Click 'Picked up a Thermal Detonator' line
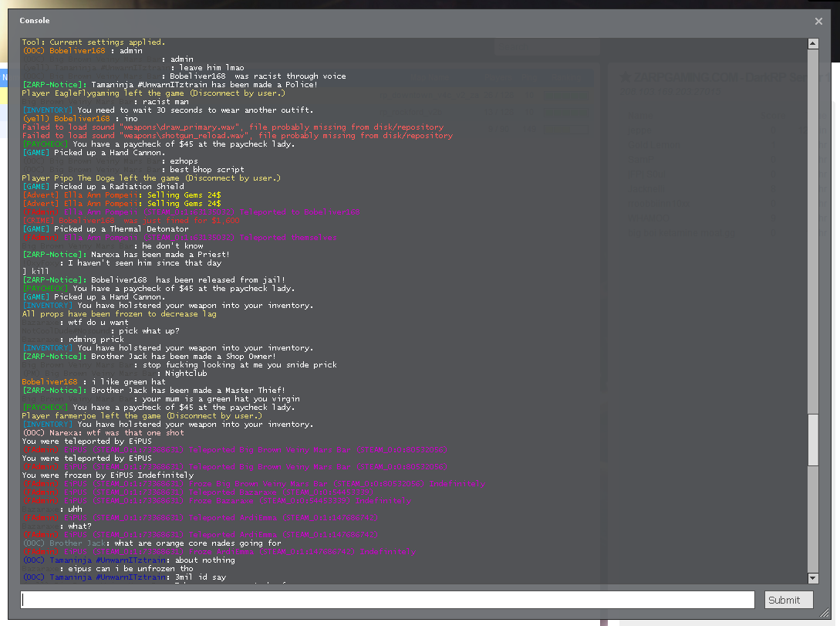The image size is (840, 626). (105, 228)
